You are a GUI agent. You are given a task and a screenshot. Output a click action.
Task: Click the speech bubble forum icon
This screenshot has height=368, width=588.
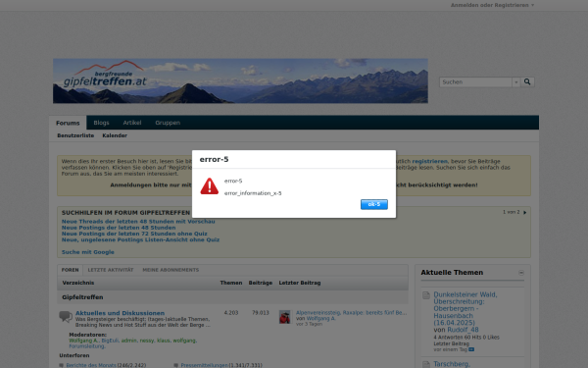(x=66, y=316)
